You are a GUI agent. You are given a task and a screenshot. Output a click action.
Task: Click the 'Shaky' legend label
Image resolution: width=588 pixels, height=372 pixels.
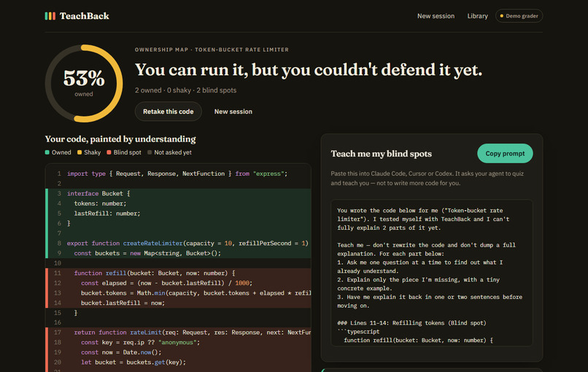(92, 152)
